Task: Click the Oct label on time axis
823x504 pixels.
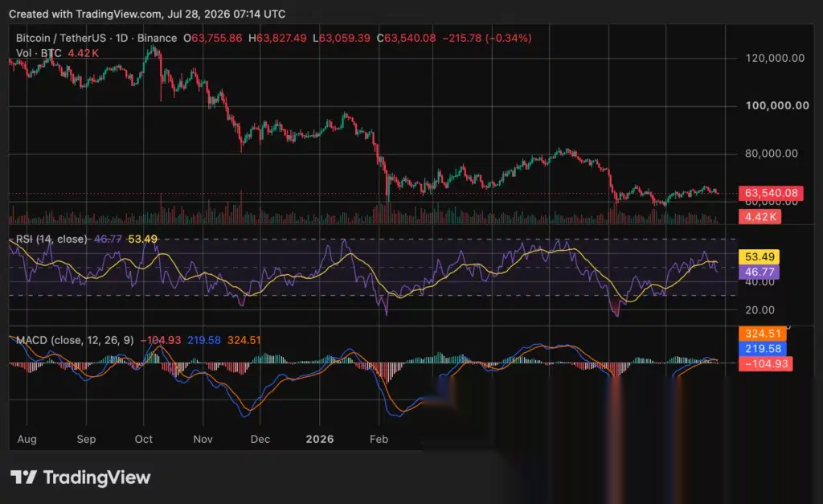Action: (143, 439)
